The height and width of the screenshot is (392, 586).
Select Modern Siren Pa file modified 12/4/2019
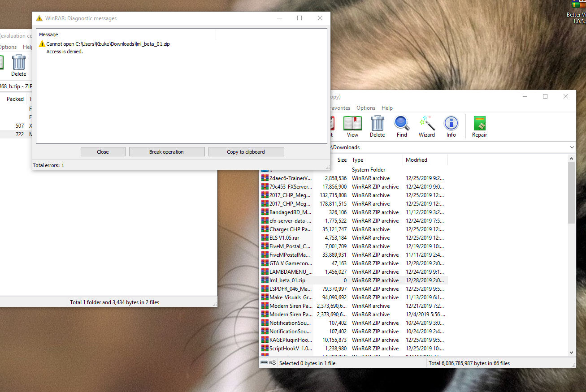pos(291,314)
